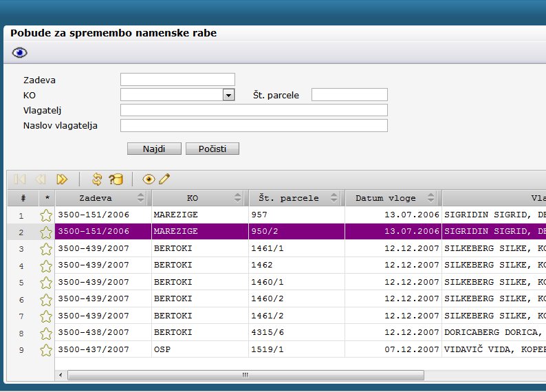
Task: Sort by KO column arrows
Action: click(x=237, y=198)
